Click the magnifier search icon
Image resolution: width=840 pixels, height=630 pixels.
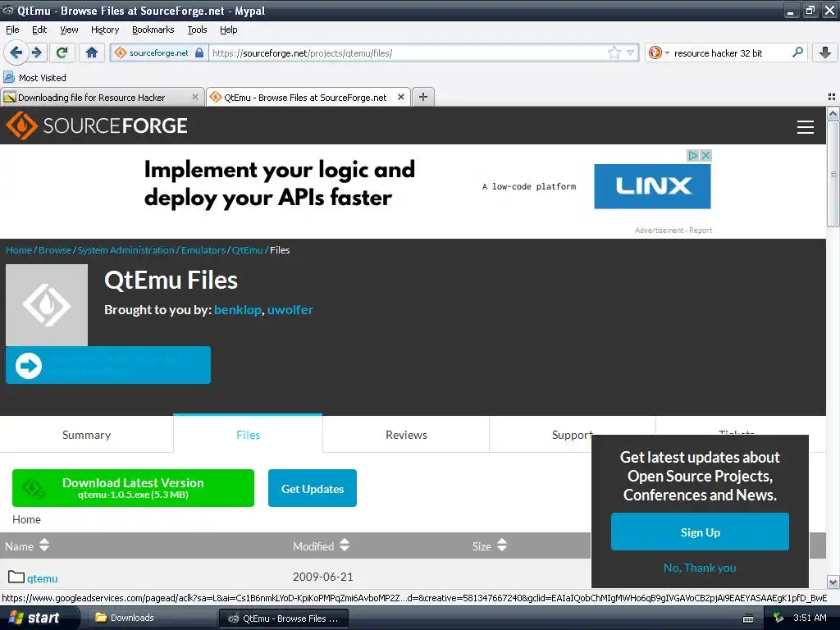[797, 52]
